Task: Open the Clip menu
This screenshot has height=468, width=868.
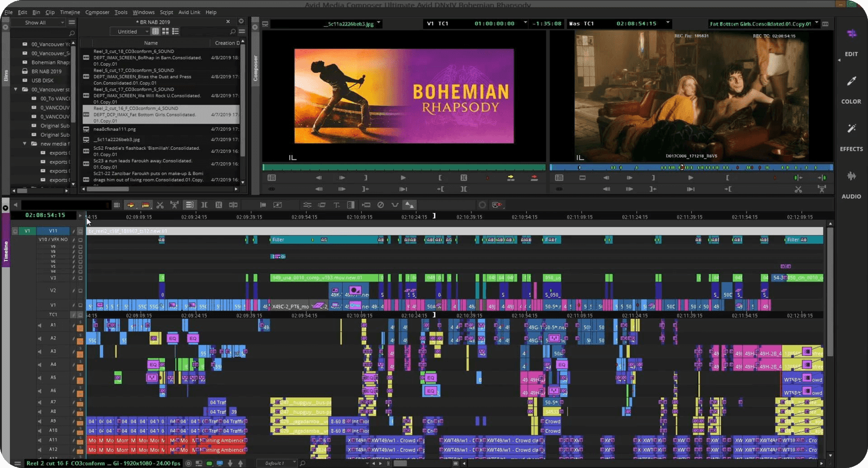Action: (x=50, y=12)
